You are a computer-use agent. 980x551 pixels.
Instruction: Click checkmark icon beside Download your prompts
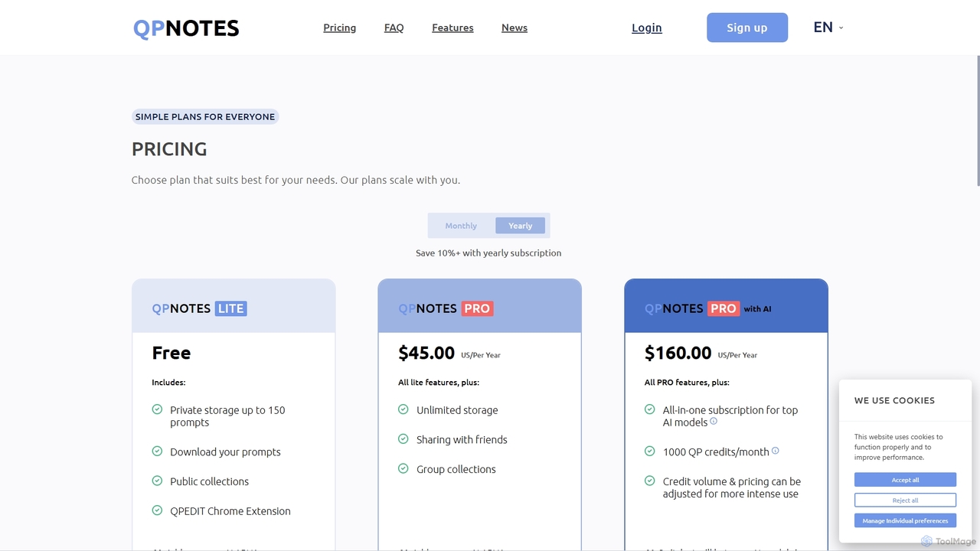pos(157,452)
